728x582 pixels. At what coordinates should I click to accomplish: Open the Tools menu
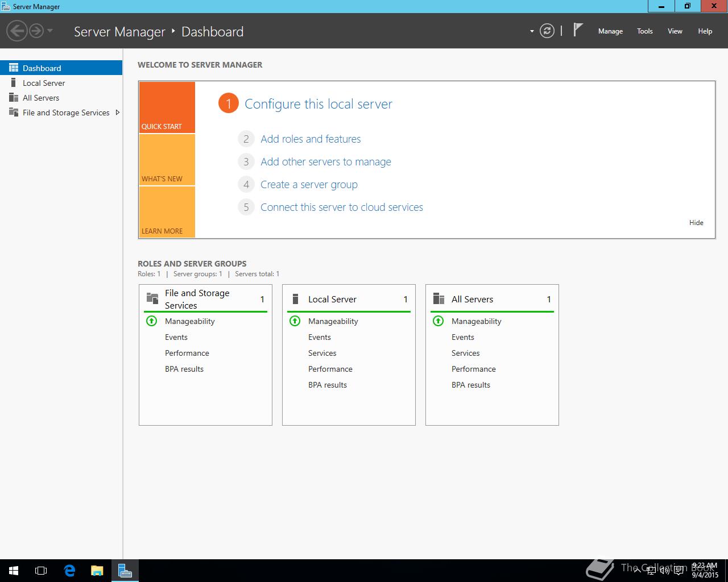pyautogui.click(x=644, y=31)
